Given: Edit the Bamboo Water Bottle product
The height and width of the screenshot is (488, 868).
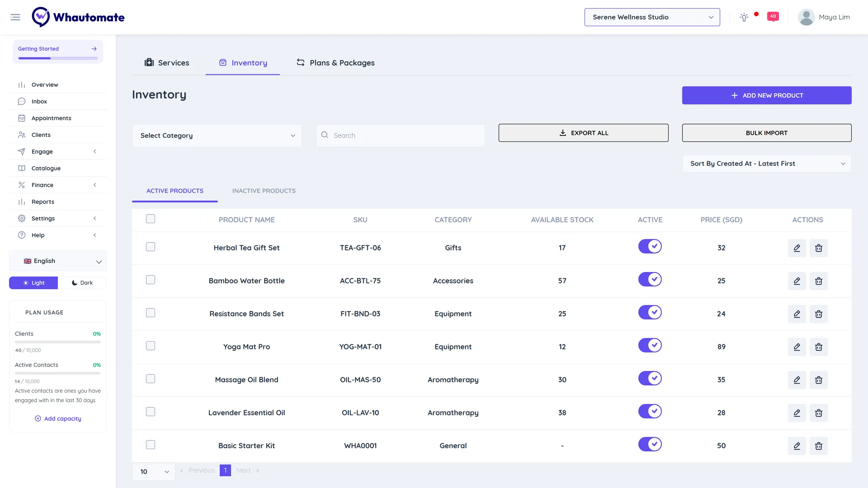Looking at the screenshot, I should (x=797, y=281).
